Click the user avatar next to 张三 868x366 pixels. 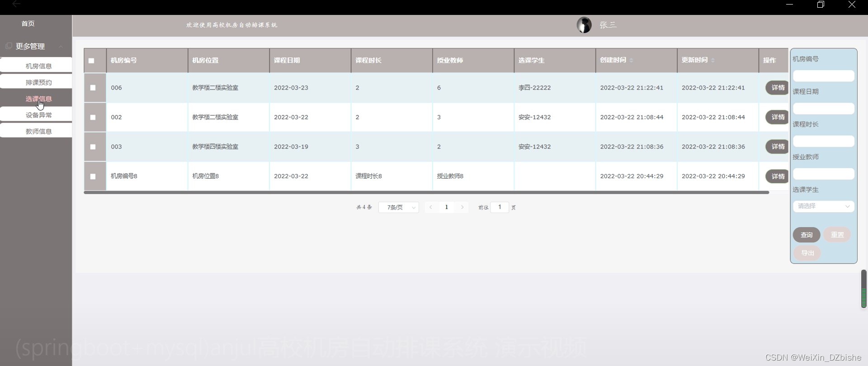[x=584, y=25]
